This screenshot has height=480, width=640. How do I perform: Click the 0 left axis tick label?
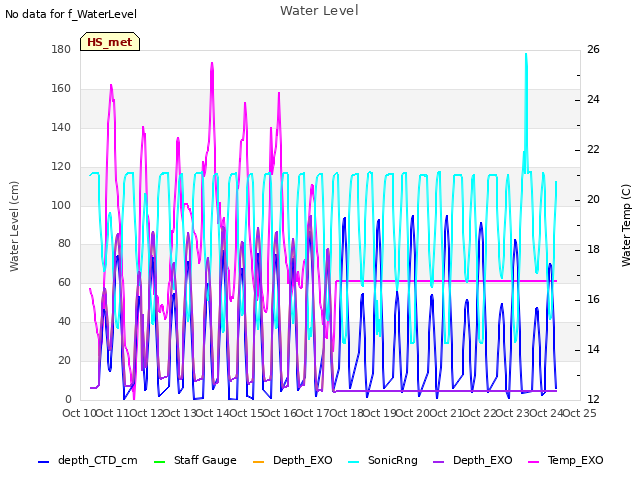[68, 399]
